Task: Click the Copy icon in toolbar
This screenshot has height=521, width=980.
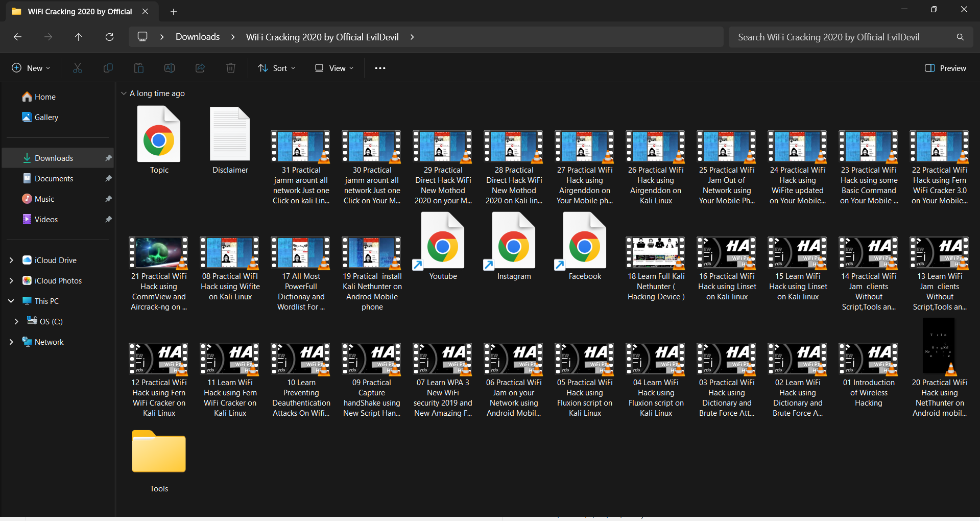Action: 108,68
